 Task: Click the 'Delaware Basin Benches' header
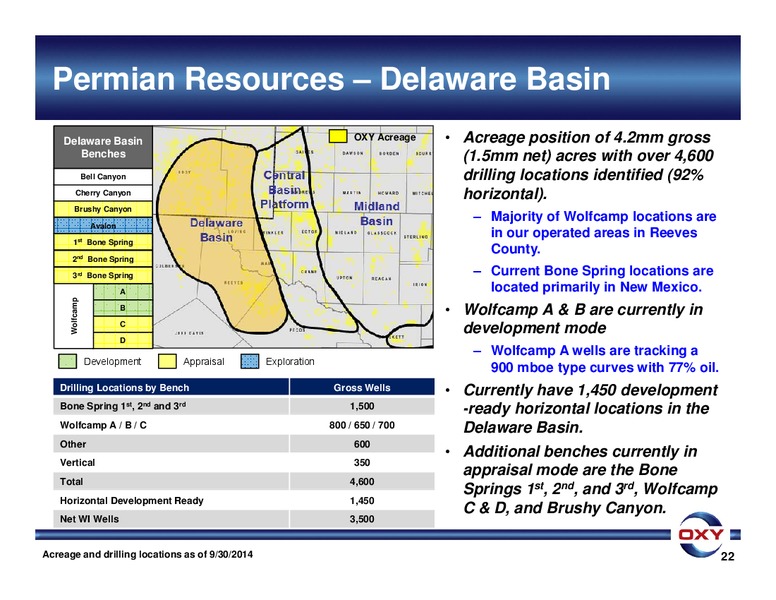click(x=103, y=148)
